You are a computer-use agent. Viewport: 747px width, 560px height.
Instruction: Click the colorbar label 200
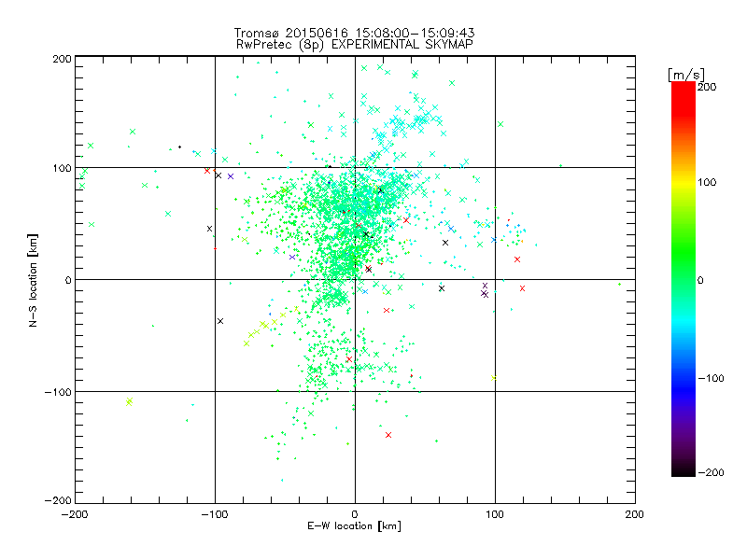[707, 87]
